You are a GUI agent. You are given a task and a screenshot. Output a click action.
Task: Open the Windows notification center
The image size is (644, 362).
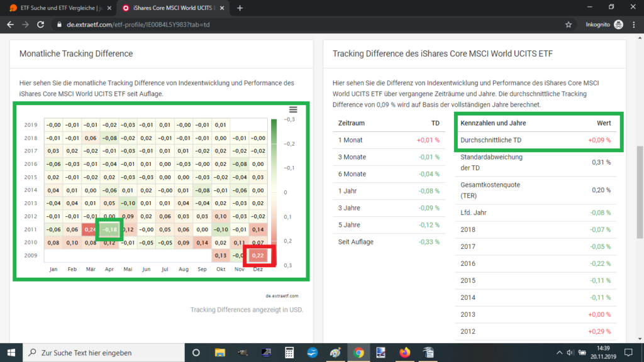coord(628,353)
